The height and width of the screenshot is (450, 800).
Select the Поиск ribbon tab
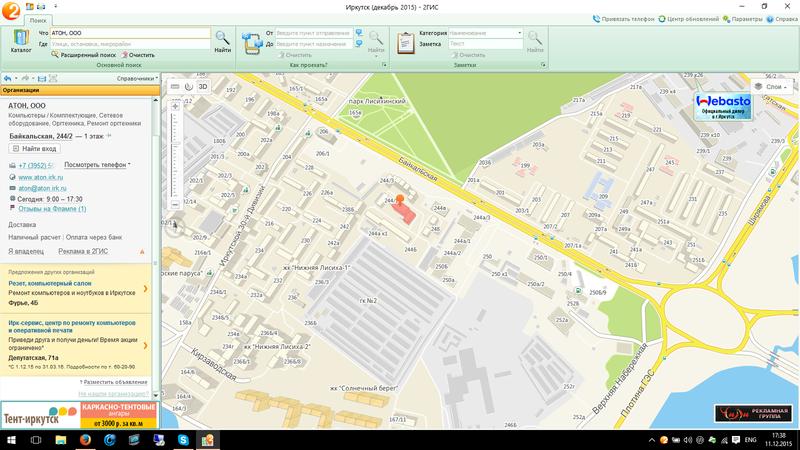(38, 20)
